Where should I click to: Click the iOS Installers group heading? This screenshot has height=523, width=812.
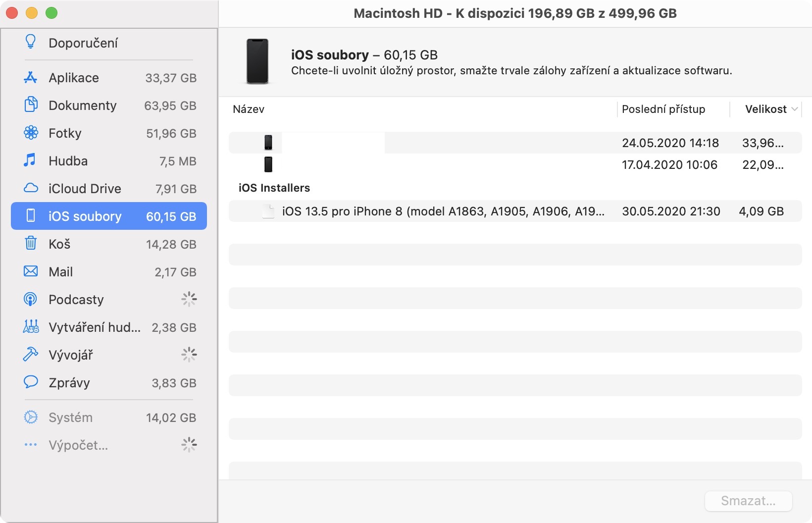pyautogui.click(x=274, y=188)
